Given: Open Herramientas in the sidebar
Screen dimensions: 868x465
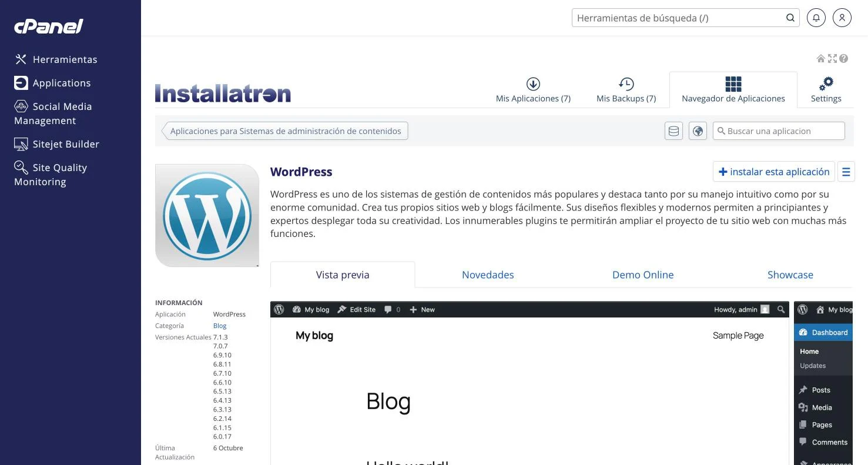Looking at the screenshot, I should pos(56,59).
